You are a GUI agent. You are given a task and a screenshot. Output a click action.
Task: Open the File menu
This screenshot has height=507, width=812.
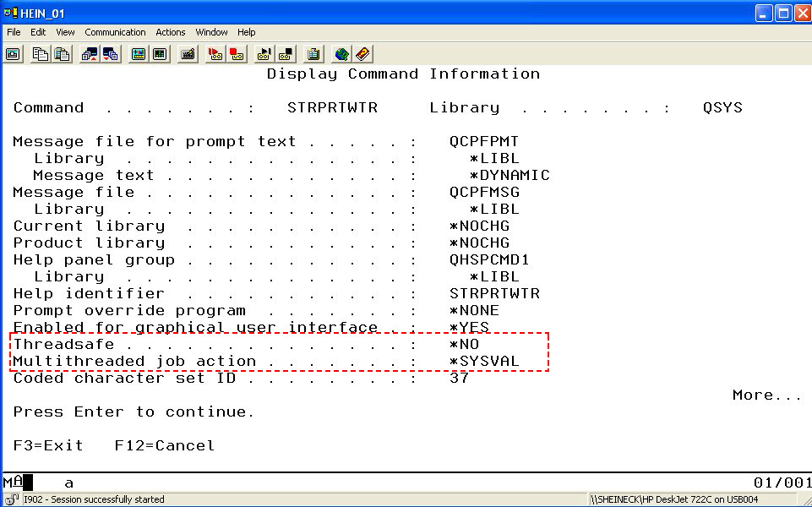(x=14, y=32)
